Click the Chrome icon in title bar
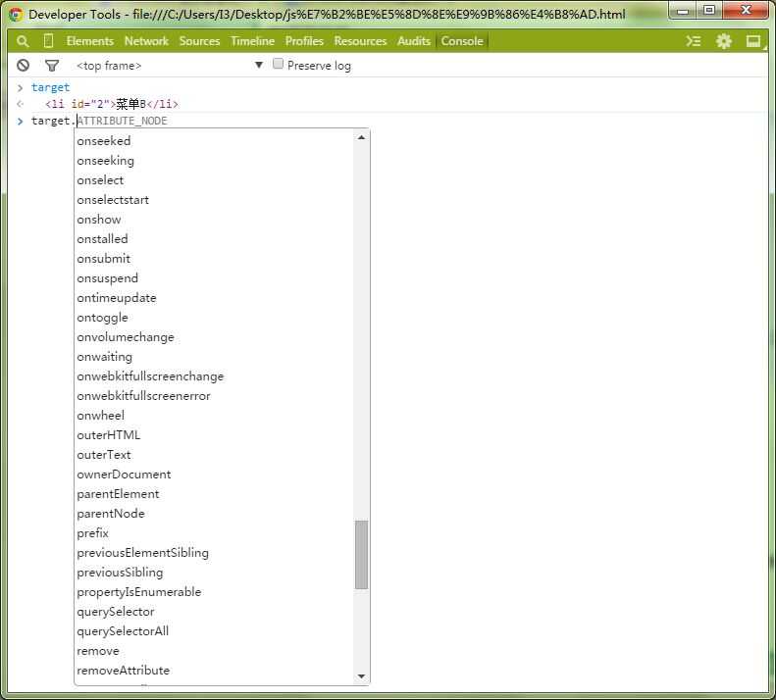Screen dimensions: 776x700 [16, 15]
